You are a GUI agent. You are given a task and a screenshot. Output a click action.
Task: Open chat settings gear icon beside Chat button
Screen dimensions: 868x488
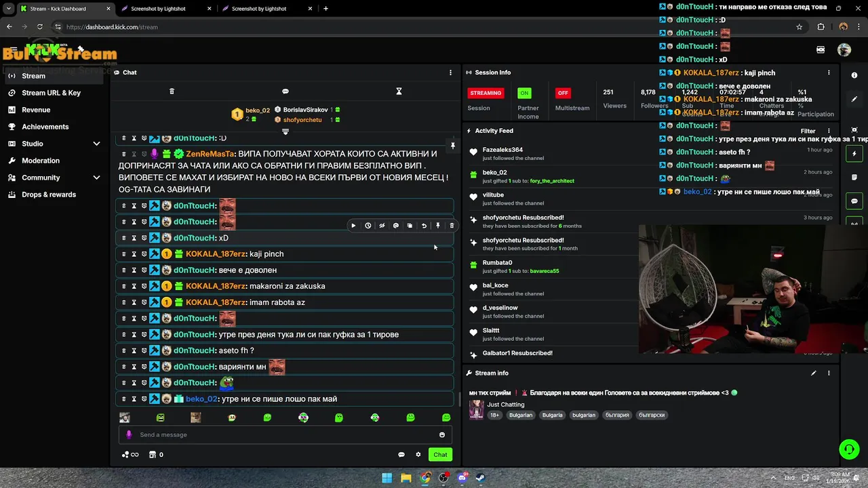click(418, 455)
